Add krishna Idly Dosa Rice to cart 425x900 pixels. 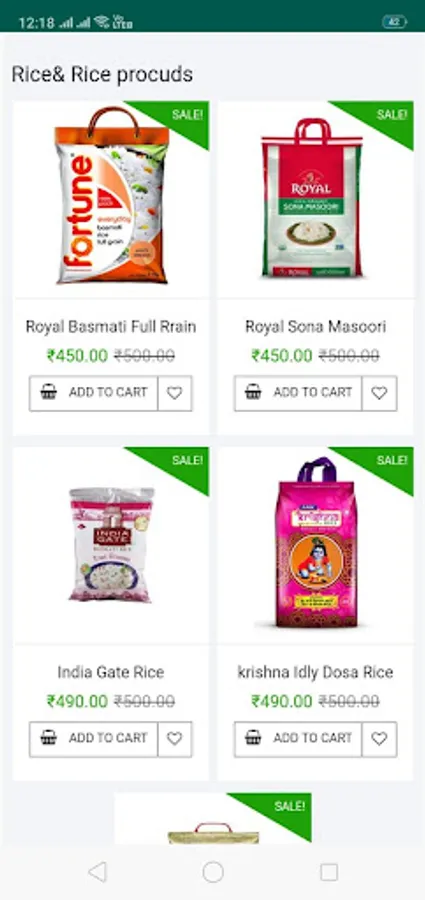click(x=298, y=739)
